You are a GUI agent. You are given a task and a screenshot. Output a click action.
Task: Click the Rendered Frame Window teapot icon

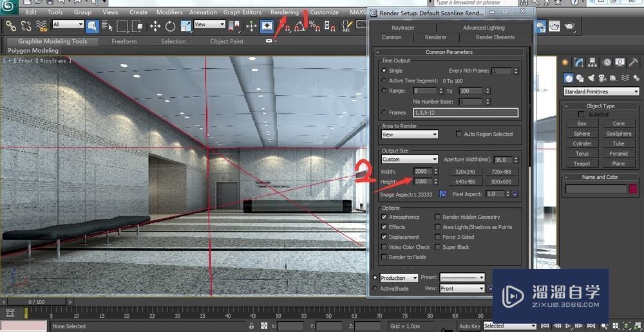click(554, 26)
